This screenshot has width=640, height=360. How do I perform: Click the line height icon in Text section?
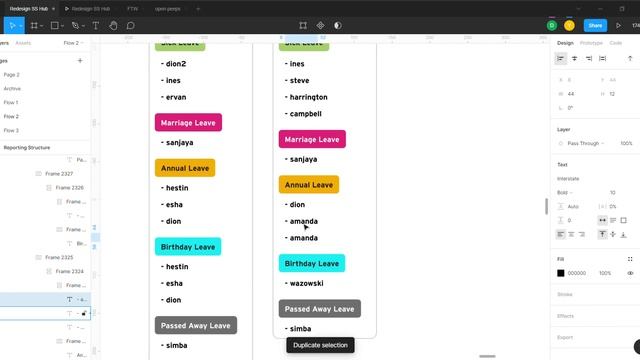click(561, 207)
